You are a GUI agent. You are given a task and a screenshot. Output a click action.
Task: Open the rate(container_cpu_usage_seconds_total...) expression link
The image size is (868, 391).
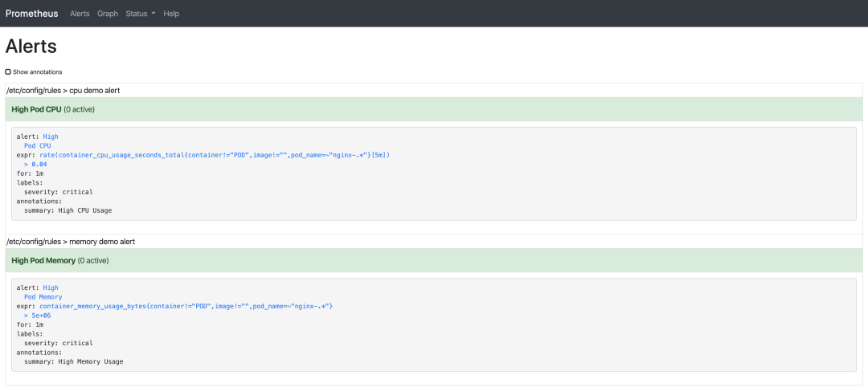click(215, 156)
